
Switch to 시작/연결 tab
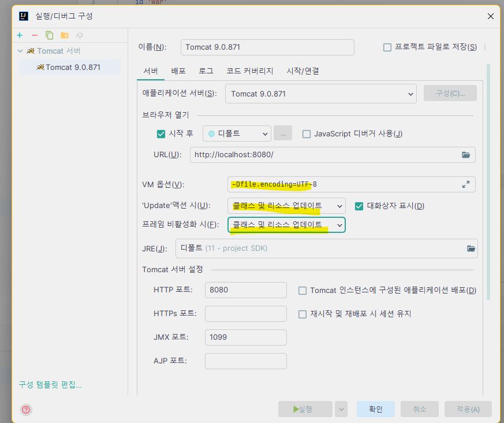[x=303, y=71]
